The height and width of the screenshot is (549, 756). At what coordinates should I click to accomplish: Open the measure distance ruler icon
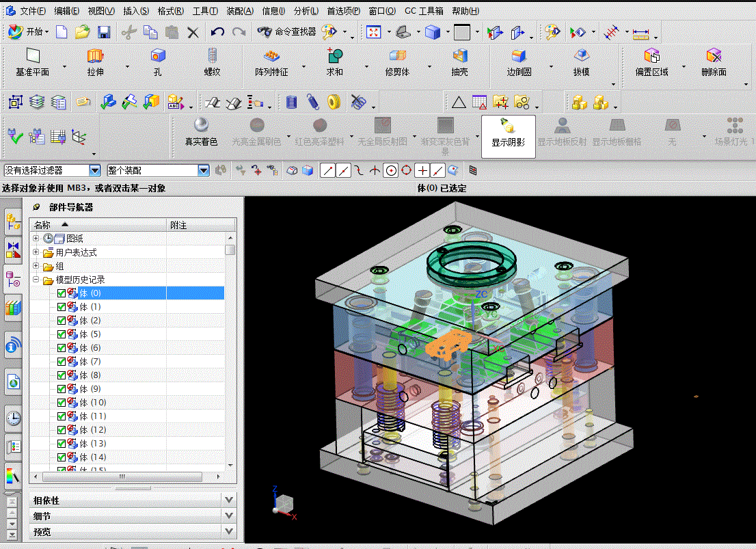pyautogui.click(x=640, y=33)
